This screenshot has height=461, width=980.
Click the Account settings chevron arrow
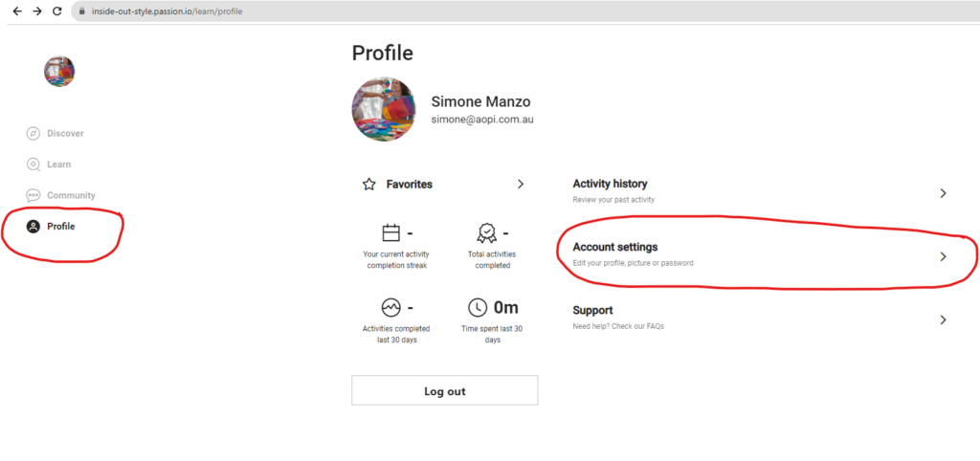point(943,256)
